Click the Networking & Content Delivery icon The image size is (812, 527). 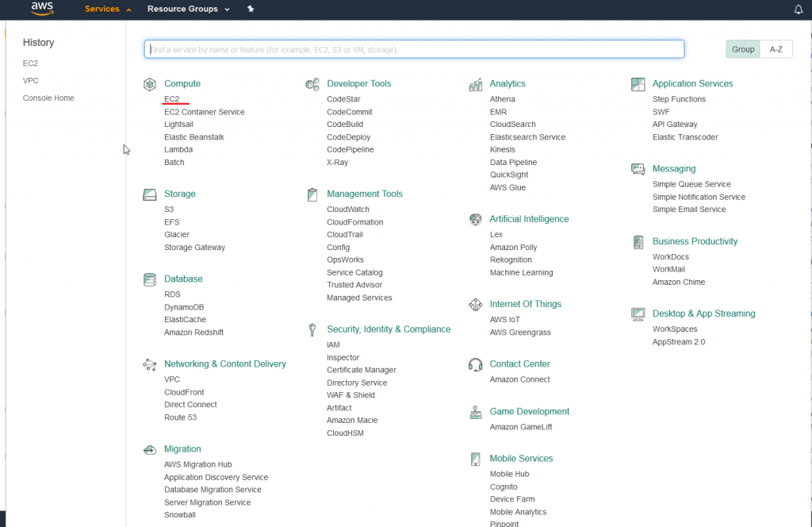(x=150, y=364)
